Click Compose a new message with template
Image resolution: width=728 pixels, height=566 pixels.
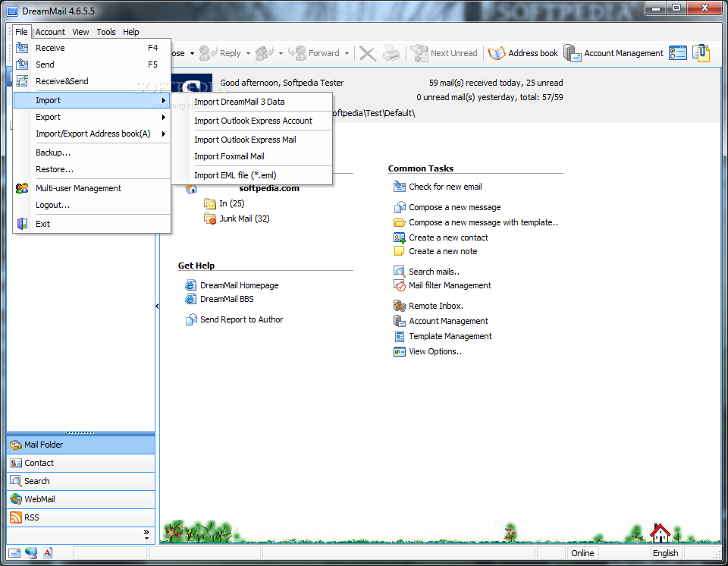(x=483, y=222)
